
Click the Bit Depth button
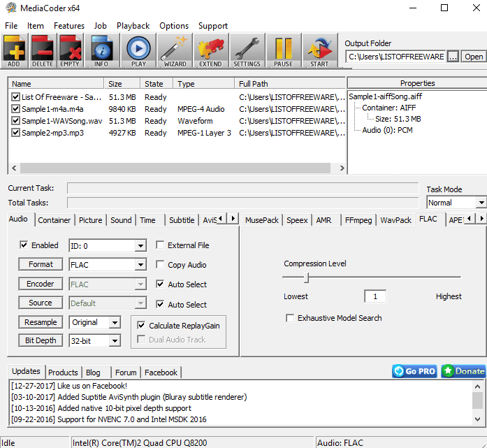tap(41, 340)
